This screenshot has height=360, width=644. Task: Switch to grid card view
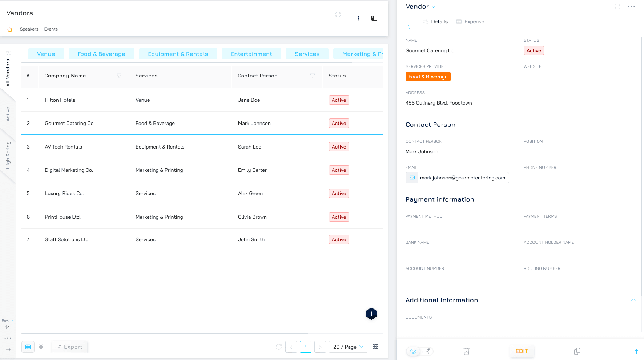pyautogui.click(x=41, y=347)
